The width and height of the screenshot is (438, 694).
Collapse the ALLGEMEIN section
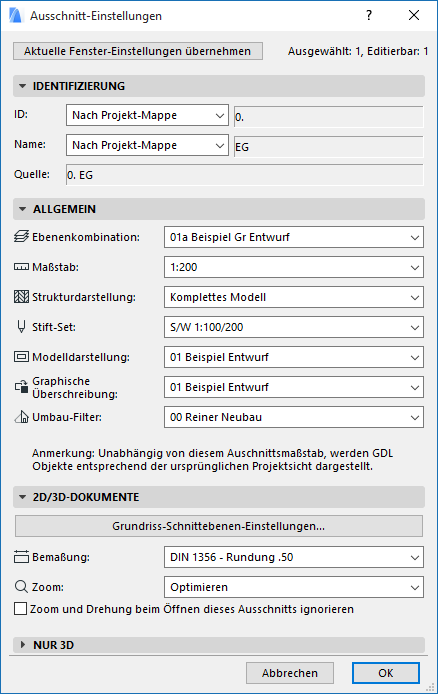click(219, 209)
